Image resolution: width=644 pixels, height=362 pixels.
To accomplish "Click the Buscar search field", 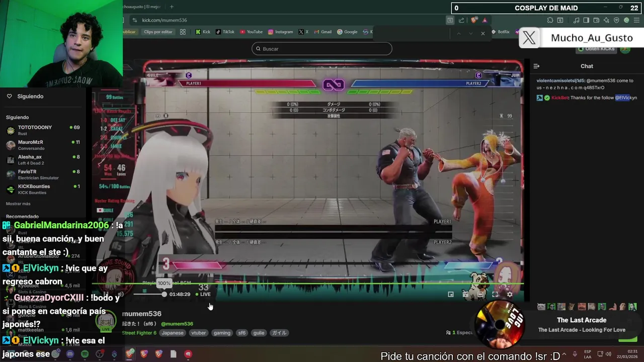I will pos(321,49).
